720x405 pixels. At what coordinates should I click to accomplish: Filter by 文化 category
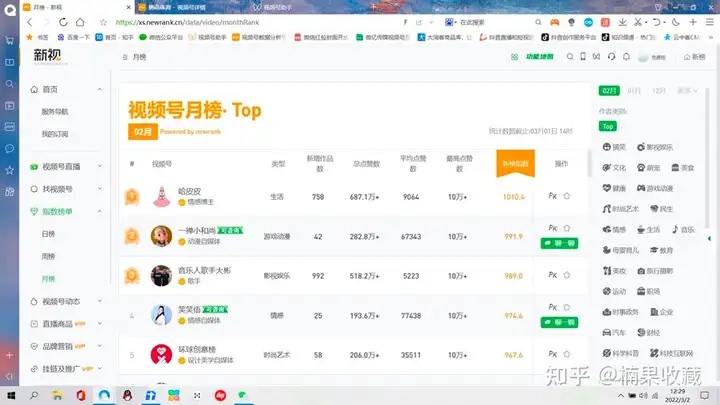614,168
